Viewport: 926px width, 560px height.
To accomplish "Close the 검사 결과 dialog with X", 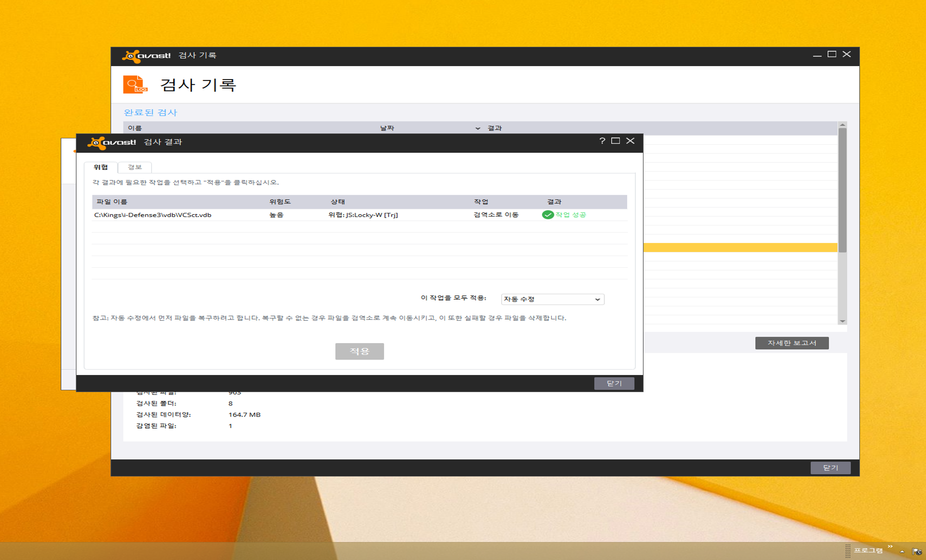I will pos(630,141).
